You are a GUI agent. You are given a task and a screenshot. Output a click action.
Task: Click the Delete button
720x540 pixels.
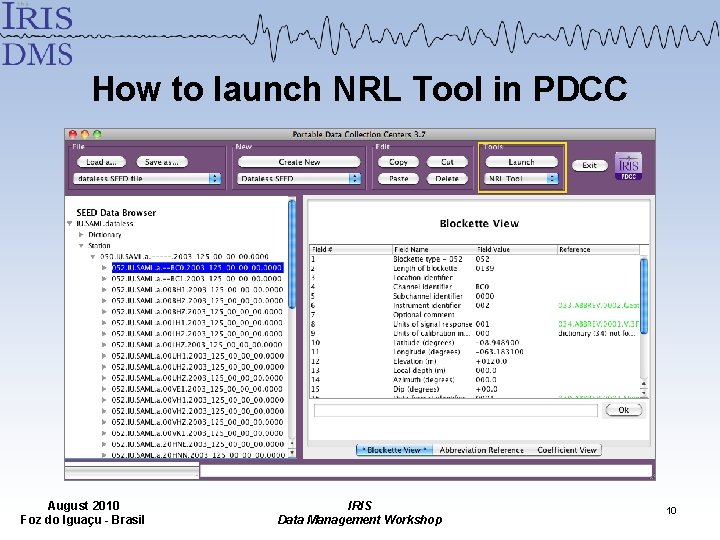pos(447,178)
